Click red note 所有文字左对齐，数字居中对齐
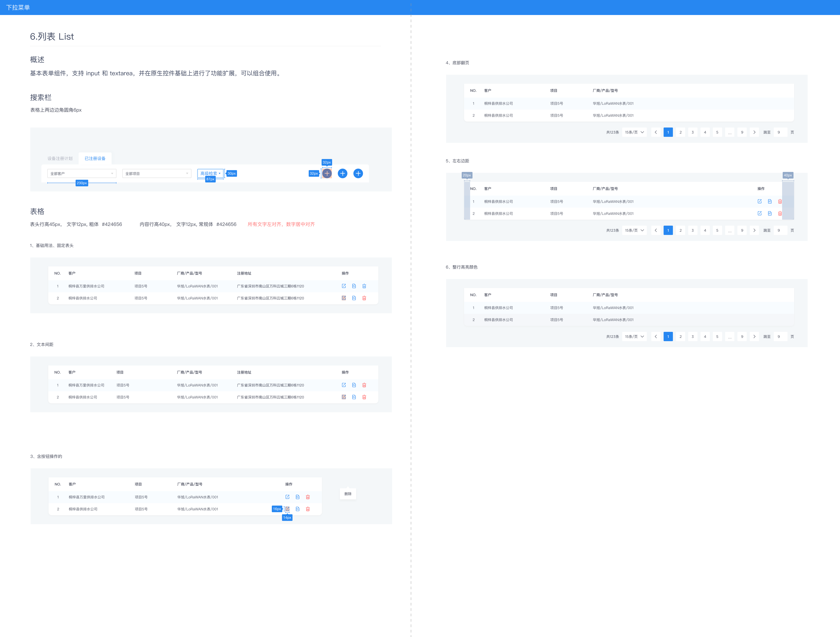The width and height of the screenshot is (840, 637). 281,224
